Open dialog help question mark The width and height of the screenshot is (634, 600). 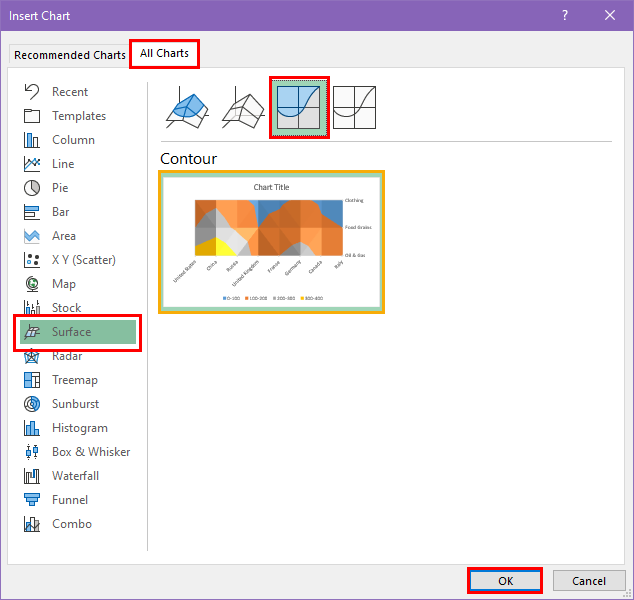coord(565,15)
